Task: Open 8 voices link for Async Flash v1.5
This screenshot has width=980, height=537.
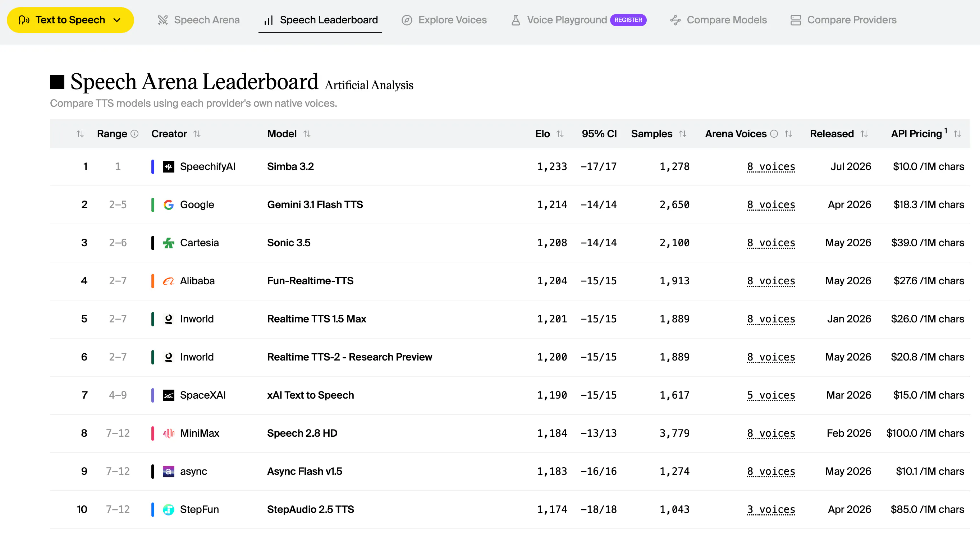Action: (x=771, y=471)
